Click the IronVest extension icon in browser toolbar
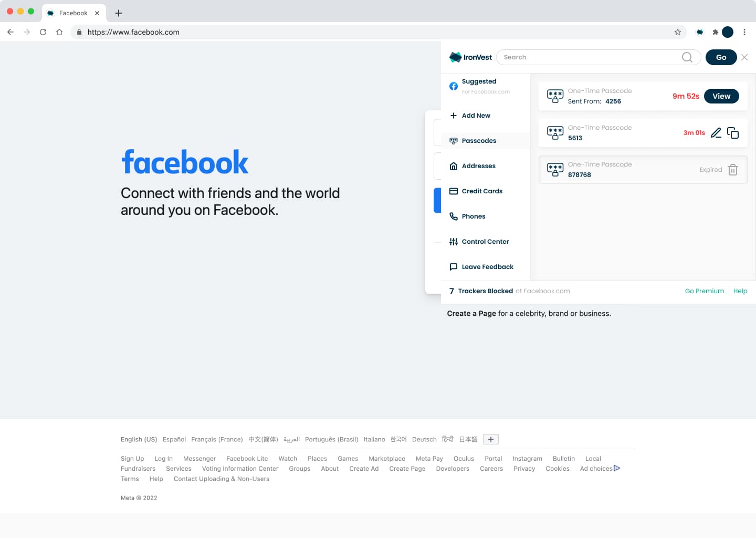The width and height of the screenshot is (756, 538). pos(699,32)
